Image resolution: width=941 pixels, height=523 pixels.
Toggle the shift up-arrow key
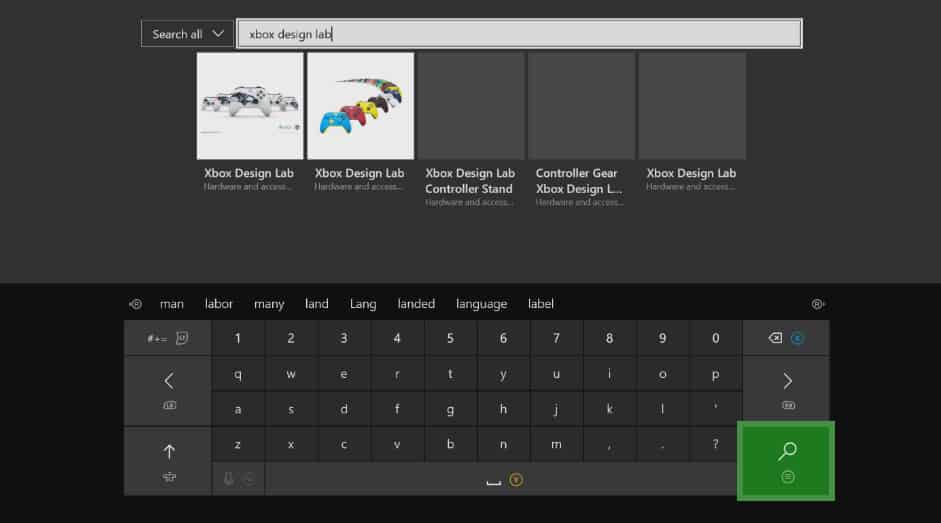[x=167, y=461]
